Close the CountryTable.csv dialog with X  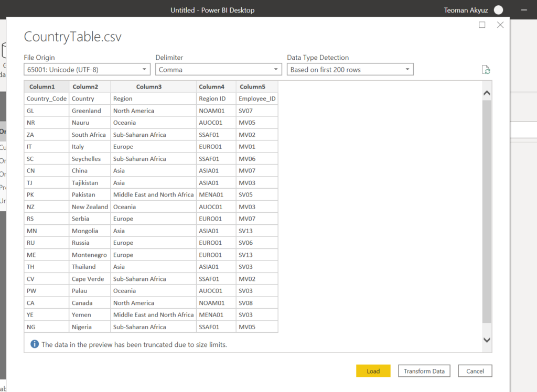(x=500, y=25)
